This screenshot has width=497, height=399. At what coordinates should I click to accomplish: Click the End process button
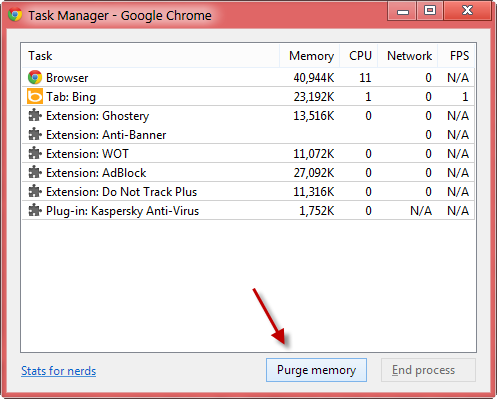point(428,370)
